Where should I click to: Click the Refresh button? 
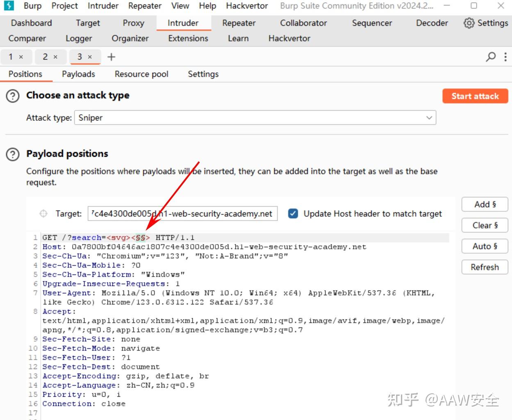[x=485, y=267]
